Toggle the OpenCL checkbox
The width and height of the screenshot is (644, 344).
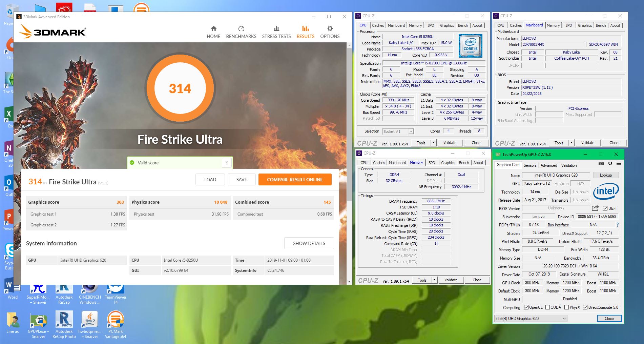pos(526,307)
